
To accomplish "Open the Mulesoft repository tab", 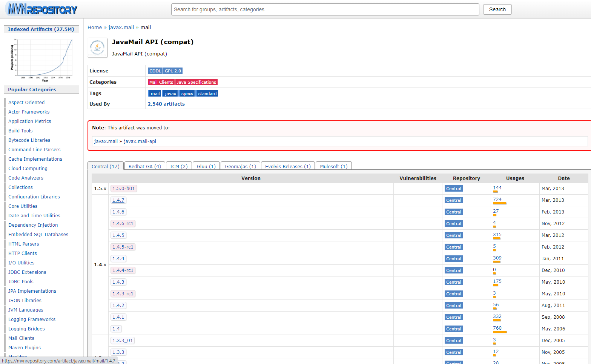I will [333, 166].
